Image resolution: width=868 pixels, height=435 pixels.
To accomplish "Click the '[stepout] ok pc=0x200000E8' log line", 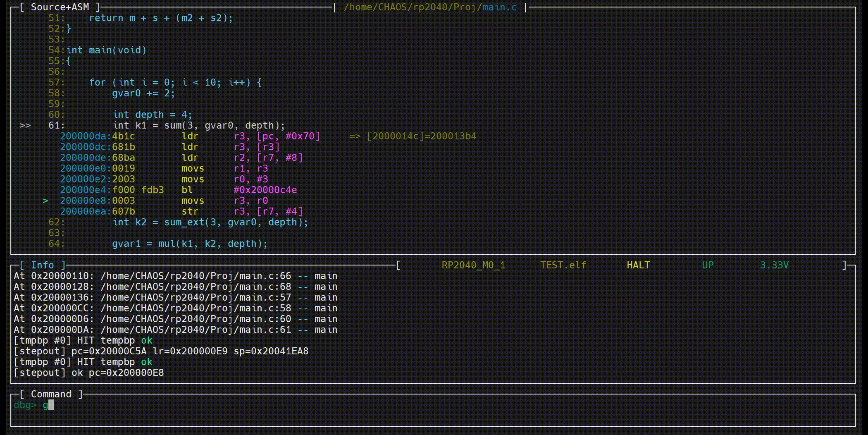I will 89,373.
